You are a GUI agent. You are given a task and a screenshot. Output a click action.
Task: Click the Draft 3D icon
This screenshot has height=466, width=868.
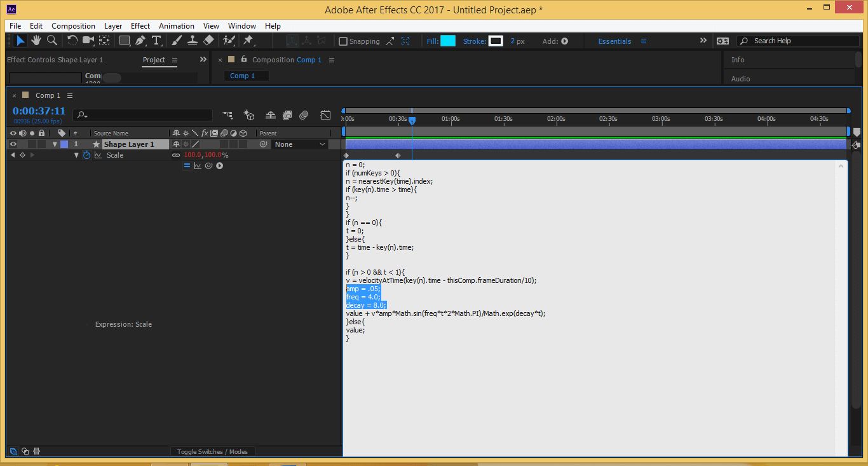click(249, 115)
